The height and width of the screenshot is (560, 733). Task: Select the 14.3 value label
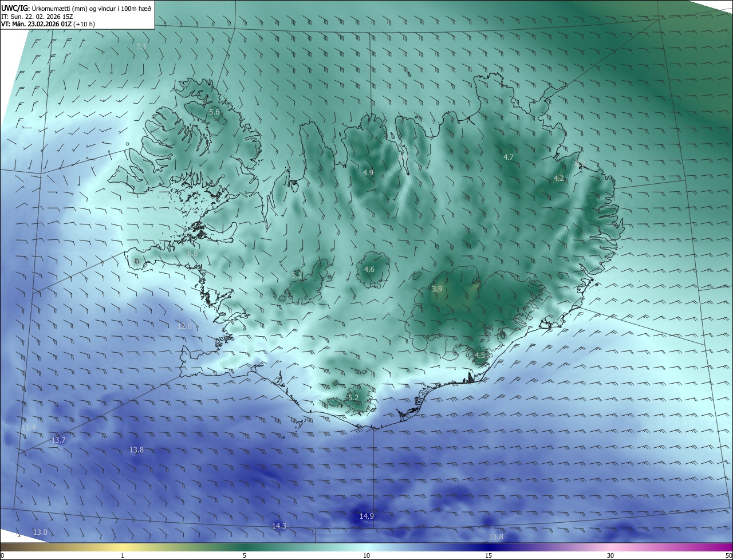(279, 526)
